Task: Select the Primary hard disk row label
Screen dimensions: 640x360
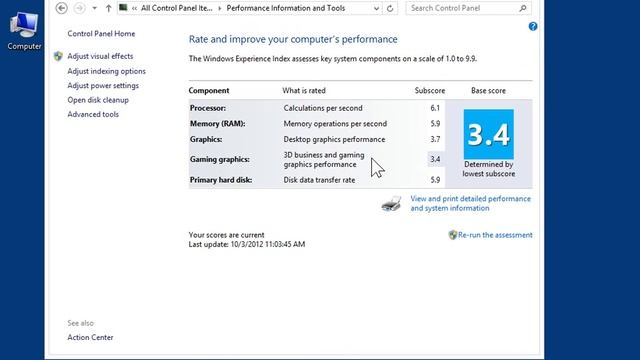Action: (x=221, y=180)
